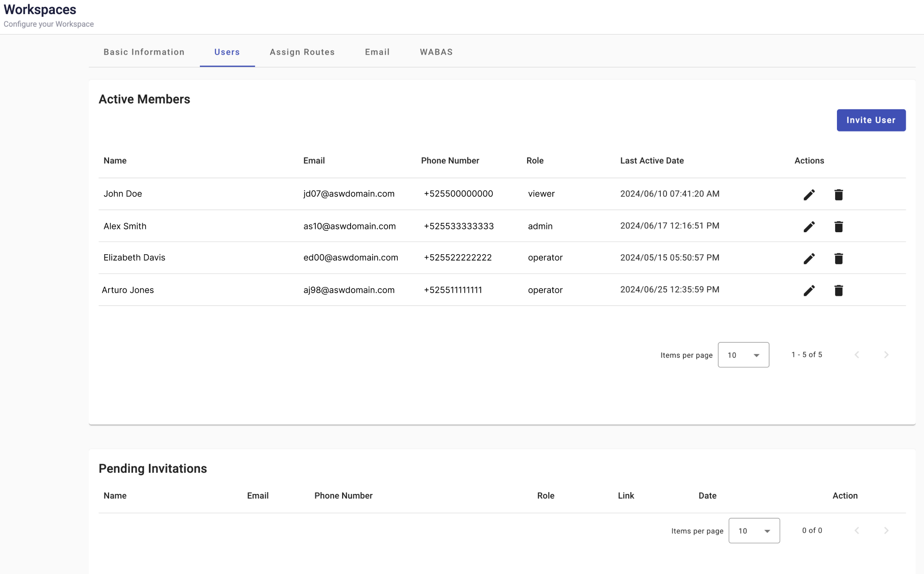
Task: Go to the Email tab
Action: (x=377, y=52)
